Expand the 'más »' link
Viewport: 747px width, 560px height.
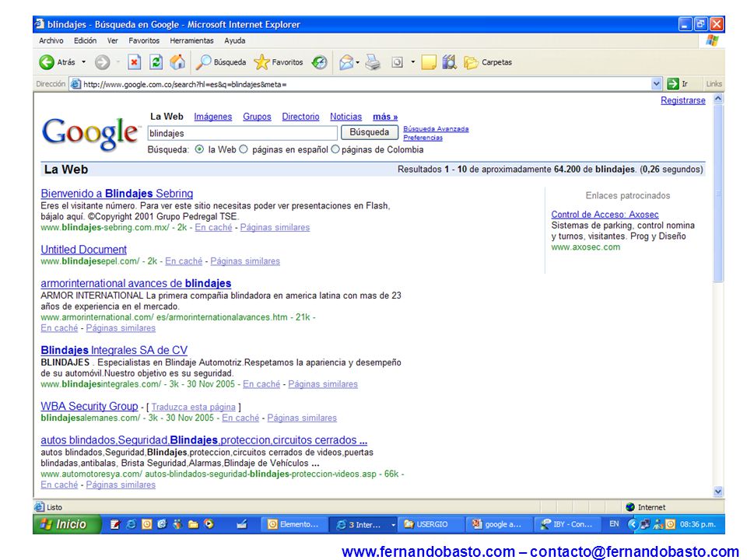pos(385,117)
